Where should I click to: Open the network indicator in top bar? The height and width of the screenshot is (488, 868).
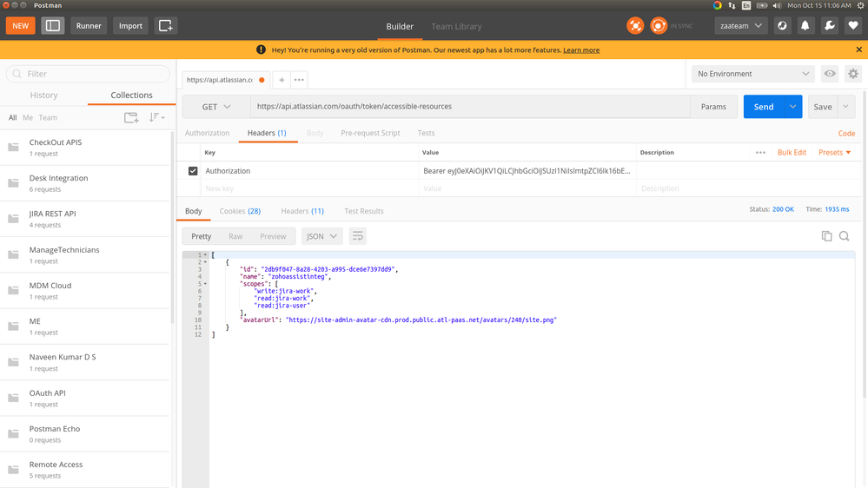tap(732, 5)
